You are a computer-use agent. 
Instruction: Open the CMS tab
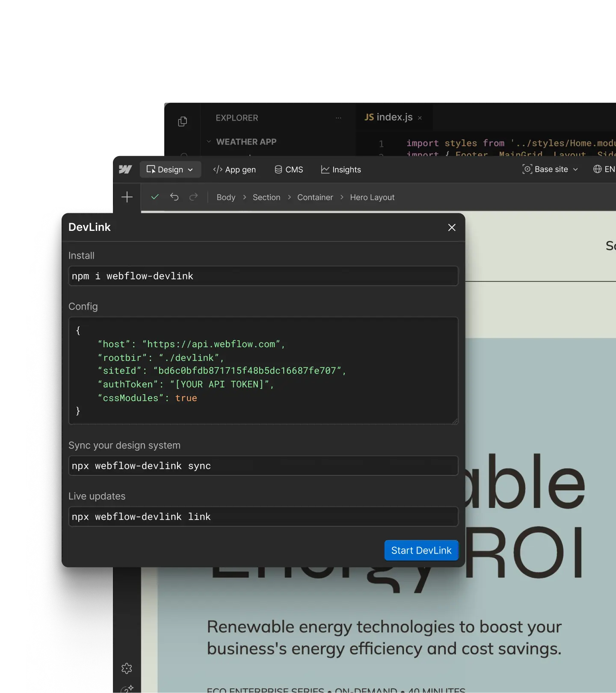point(289,170)
